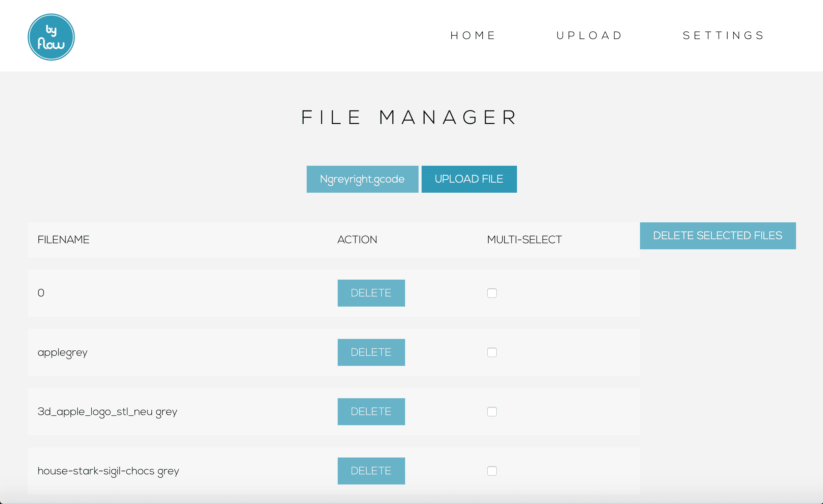
Task: Click the FILE MANAGER page heading
Action: point(409,117)
